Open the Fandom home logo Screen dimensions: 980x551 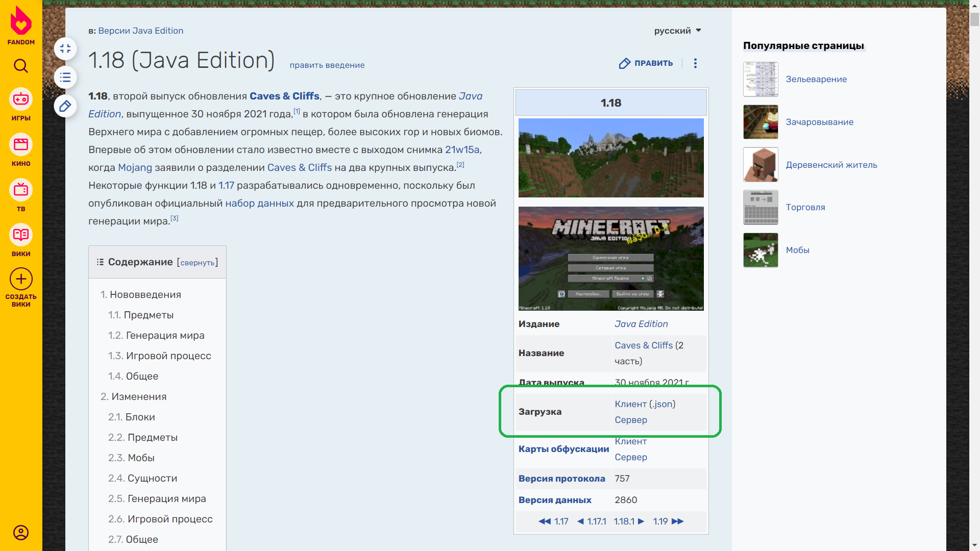(x=21, y=26)
